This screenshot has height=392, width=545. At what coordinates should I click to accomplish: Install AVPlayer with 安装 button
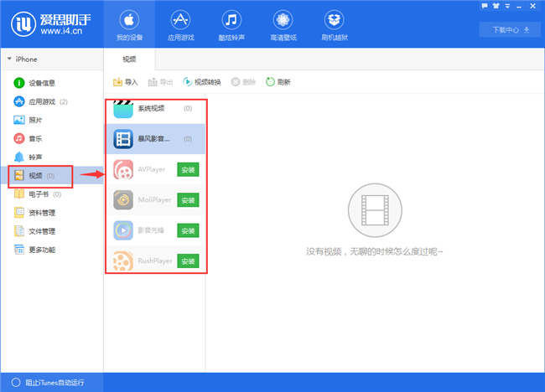[x=188, y=170]
